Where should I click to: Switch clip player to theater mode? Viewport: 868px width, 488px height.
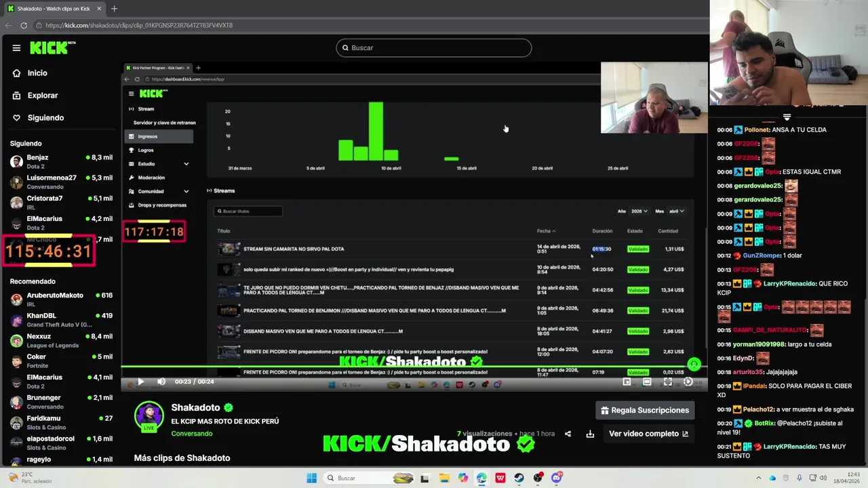(647, 382)
